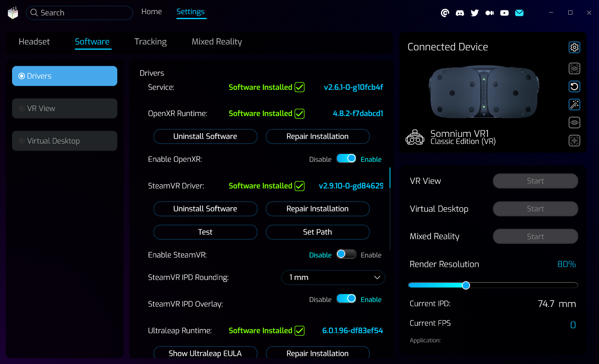
Task: Click the Test button
Action: click(205, 232)
